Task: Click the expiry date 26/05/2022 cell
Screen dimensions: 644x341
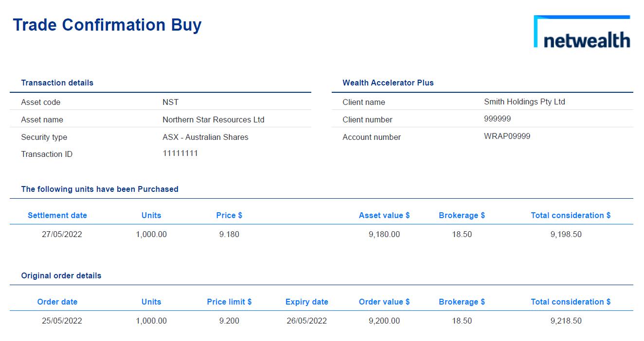Action: coord(306,321)
